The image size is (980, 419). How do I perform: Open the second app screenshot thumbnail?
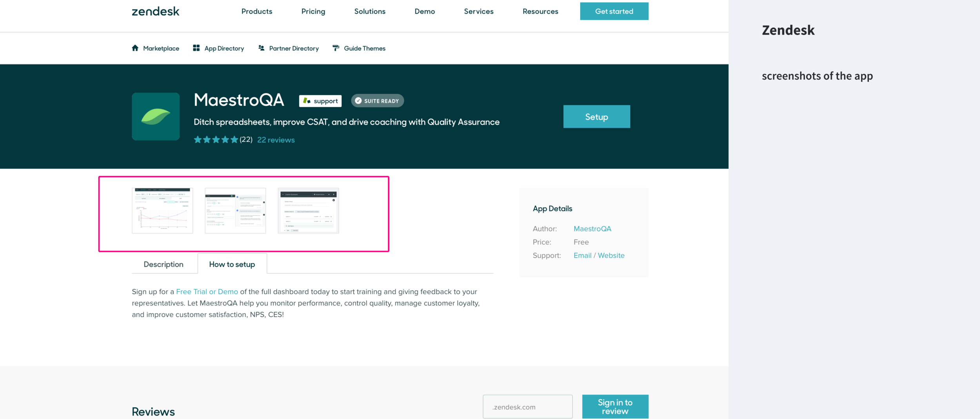point(235,211)
